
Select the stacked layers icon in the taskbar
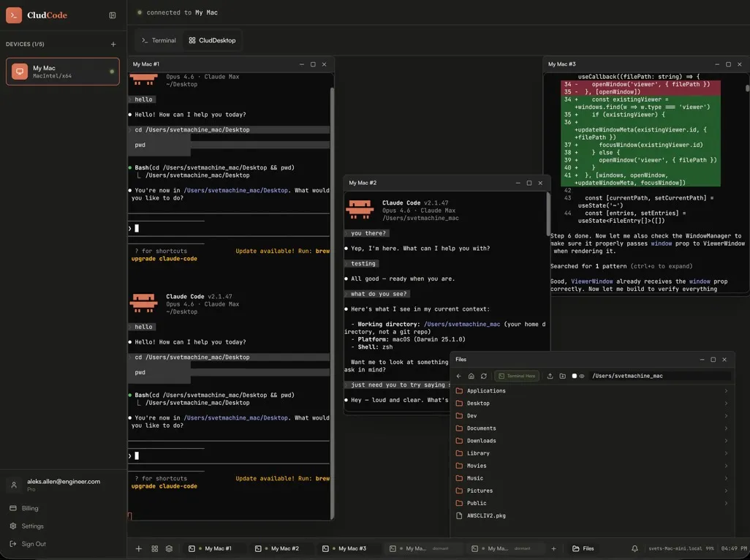coord(168,548)
